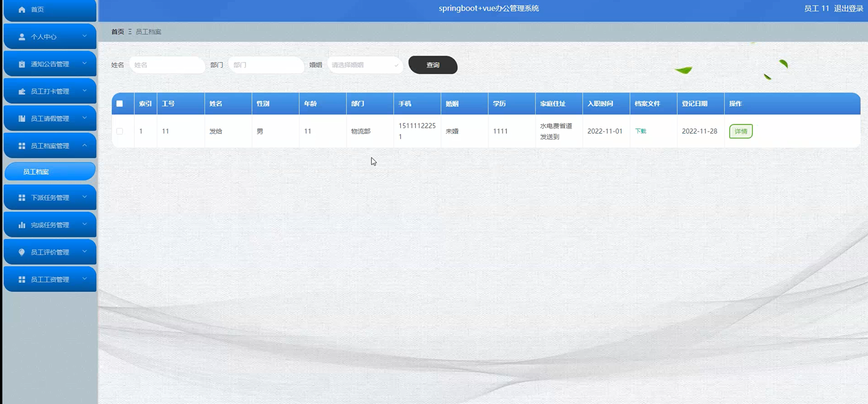Click the 登记日期 column header
Screen dimensions: 868x404
(700, 104)
